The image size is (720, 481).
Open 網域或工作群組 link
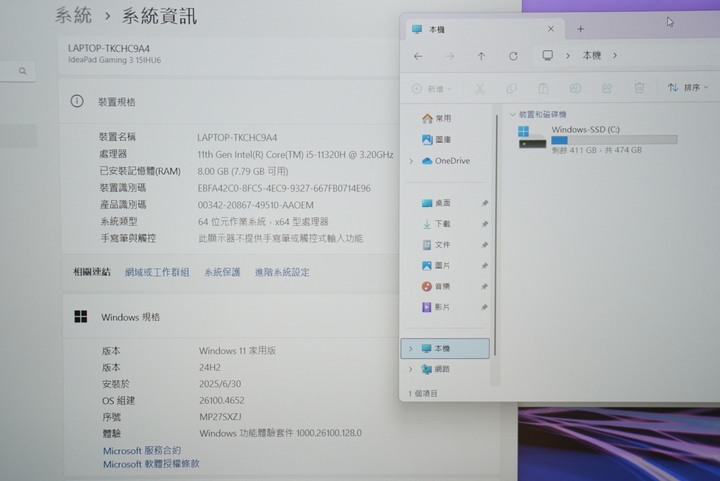[x=157, y=272]
